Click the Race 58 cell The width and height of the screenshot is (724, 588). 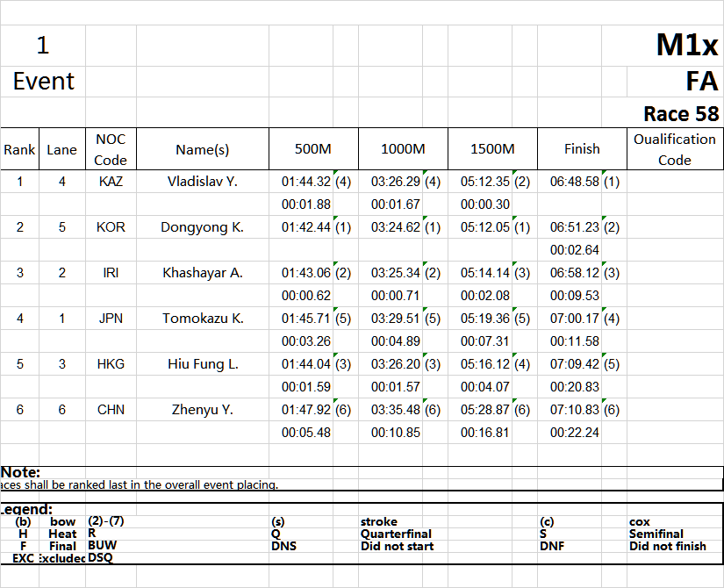pyautogui.click(x=680, y=113)
